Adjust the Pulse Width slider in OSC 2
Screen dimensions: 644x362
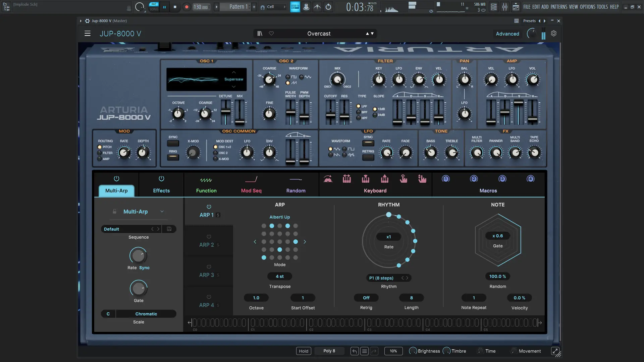point(290,112)
